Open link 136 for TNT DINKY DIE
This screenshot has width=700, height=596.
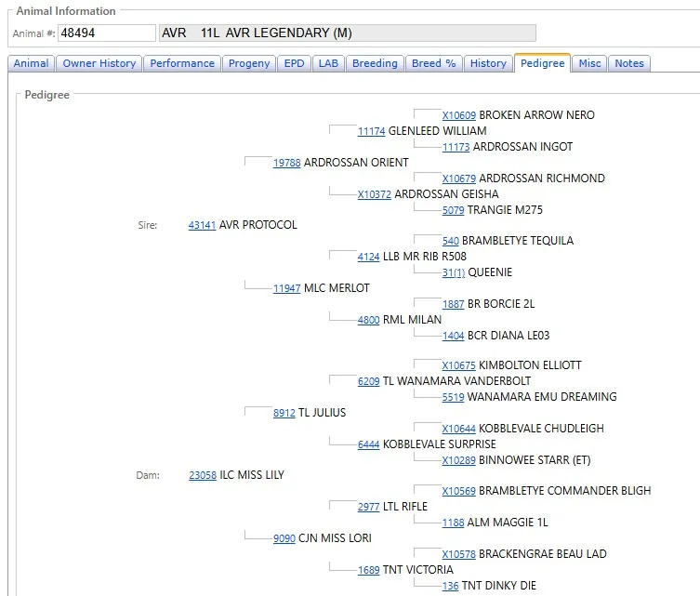[x=450, y=586]
